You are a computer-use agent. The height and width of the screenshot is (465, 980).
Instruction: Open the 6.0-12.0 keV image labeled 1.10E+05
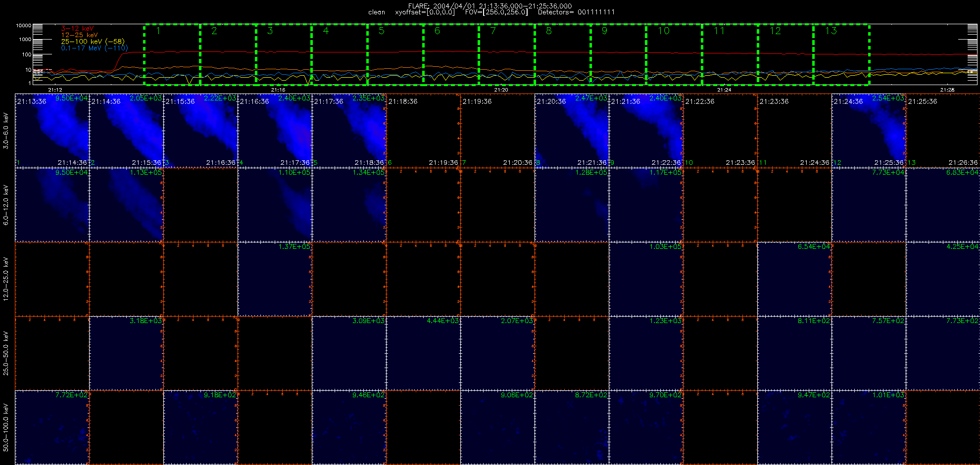[x=275, y=205]
